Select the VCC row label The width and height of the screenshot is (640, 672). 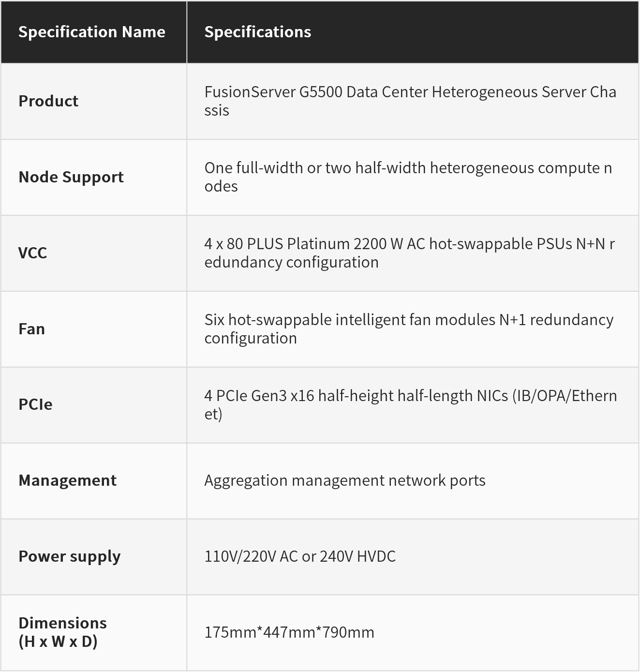33,253
